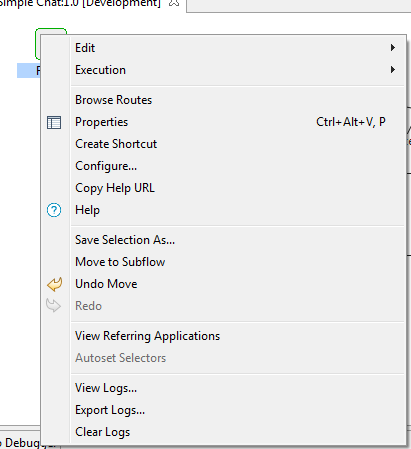Switch to the Debug tab at bottom
The width and height of the screenshot is (411, 449).
(x=22, y=443)
